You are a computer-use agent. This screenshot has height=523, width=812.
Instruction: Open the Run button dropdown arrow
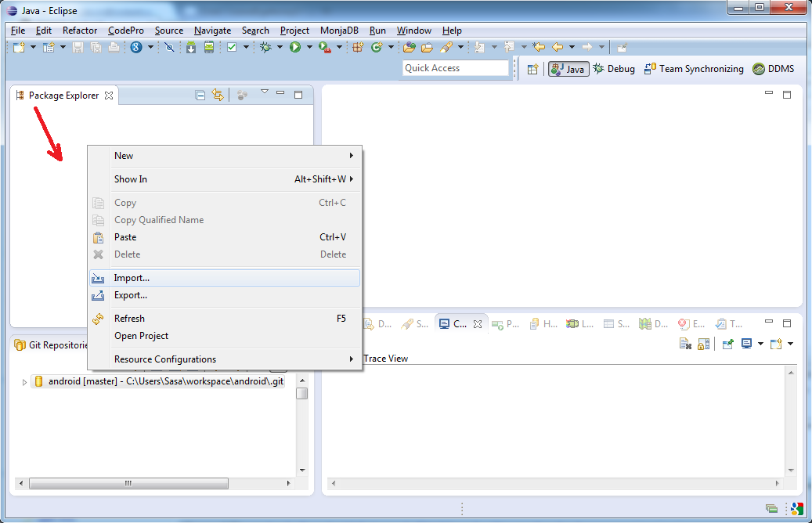click(309, 47)
